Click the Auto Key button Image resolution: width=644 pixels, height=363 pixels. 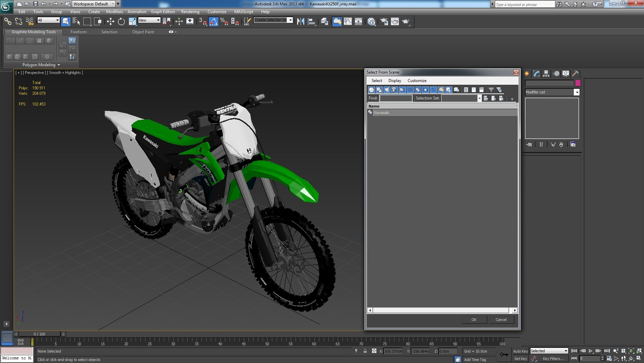[x=520, y=351]
